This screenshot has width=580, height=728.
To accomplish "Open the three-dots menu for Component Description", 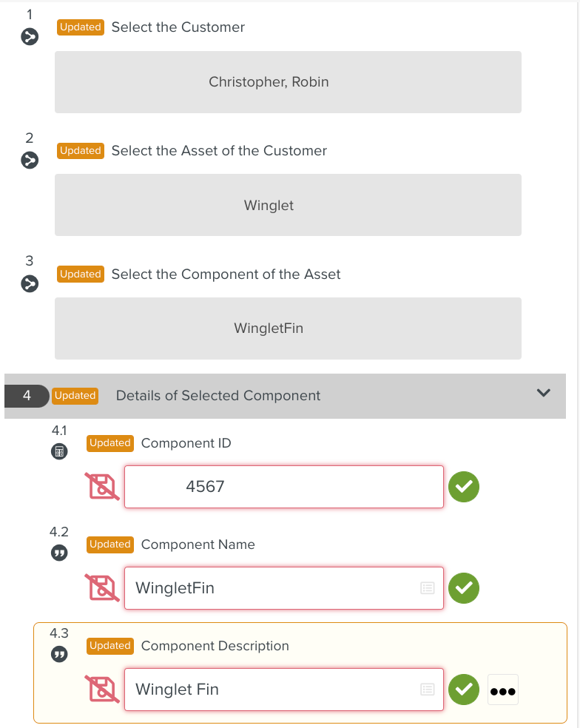I will tap(503, 690).
